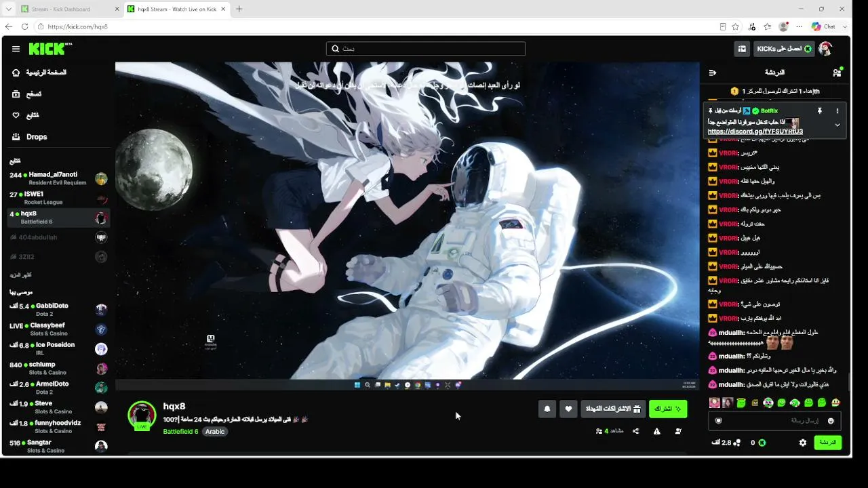868x488 pixels.
Task: Open the browser three-dot settings menu
Action: pos(800,26)
